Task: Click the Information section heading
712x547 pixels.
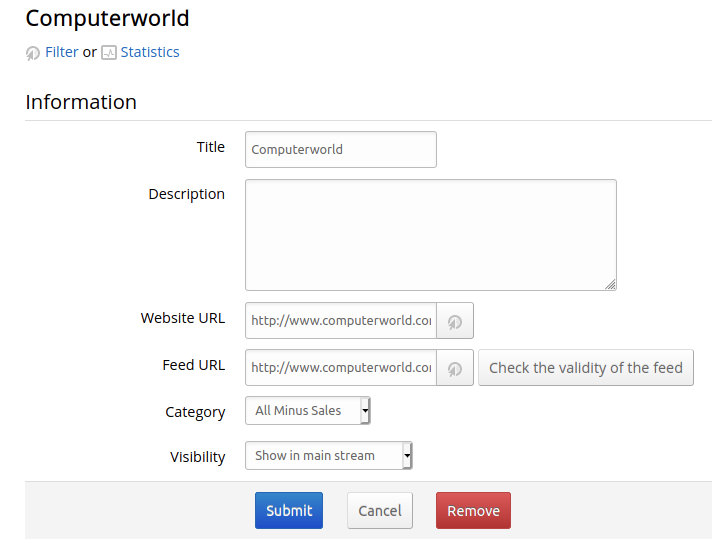Action: pos(81,102)
